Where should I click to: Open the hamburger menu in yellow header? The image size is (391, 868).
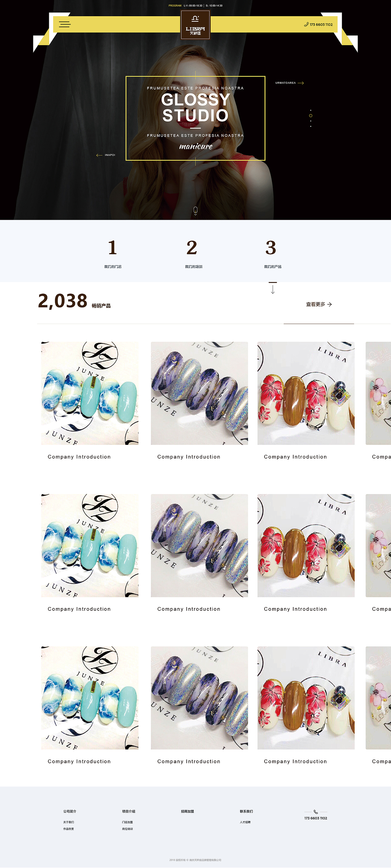click(x=65, y=24)
